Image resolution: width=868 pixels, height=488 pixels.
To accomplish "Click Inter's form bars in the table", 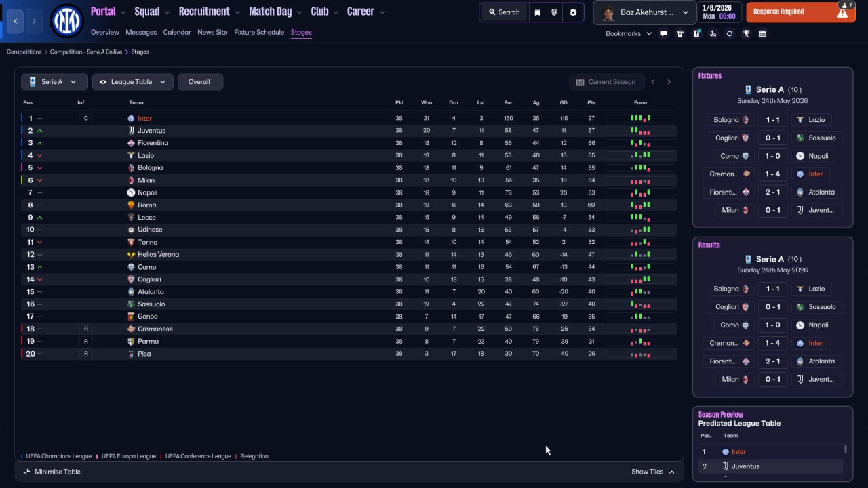I will pyautogui.click(x=640, y=118).
